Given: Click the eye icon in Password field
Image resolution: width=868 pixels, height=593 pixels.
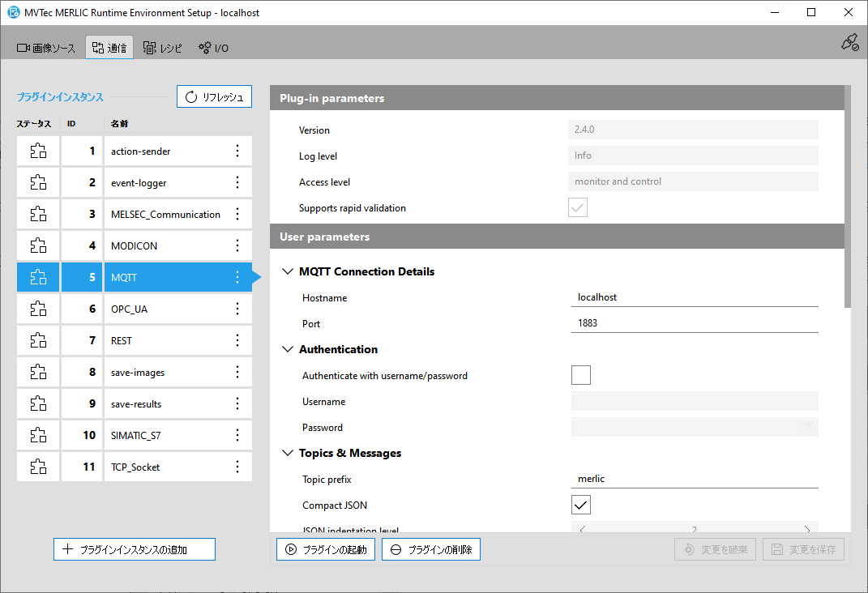Looking at the screenshot, I should 808,428.
